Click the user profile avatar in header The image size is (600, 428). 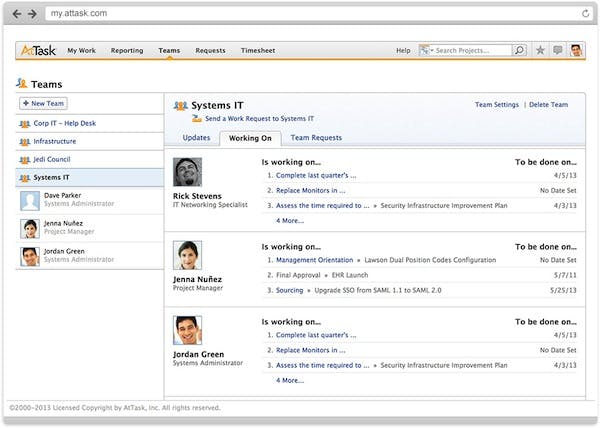tap(576, 50)
